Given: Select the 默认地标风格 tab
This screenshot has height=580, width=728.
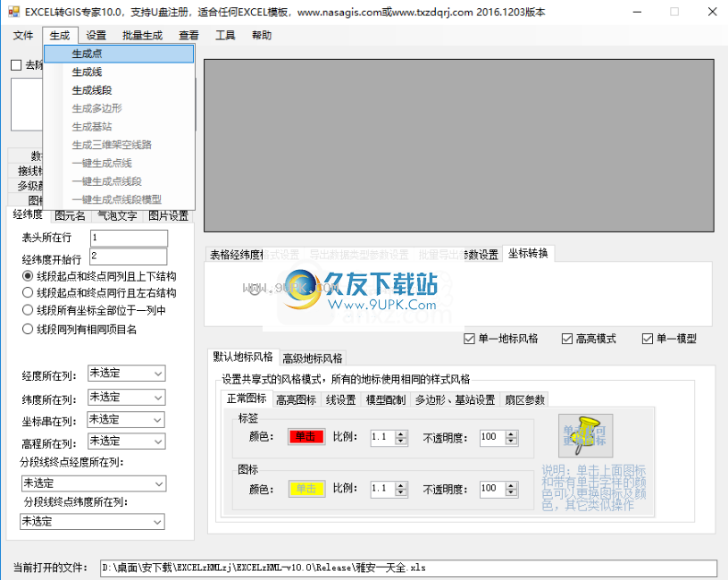Looking at the screenshot, I should click(x=243, y=357).
